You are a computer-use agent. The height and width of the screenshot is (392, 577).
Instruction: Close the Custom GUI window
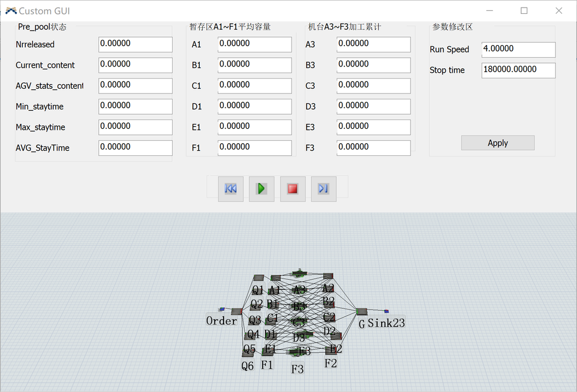[x=559, y=10]
